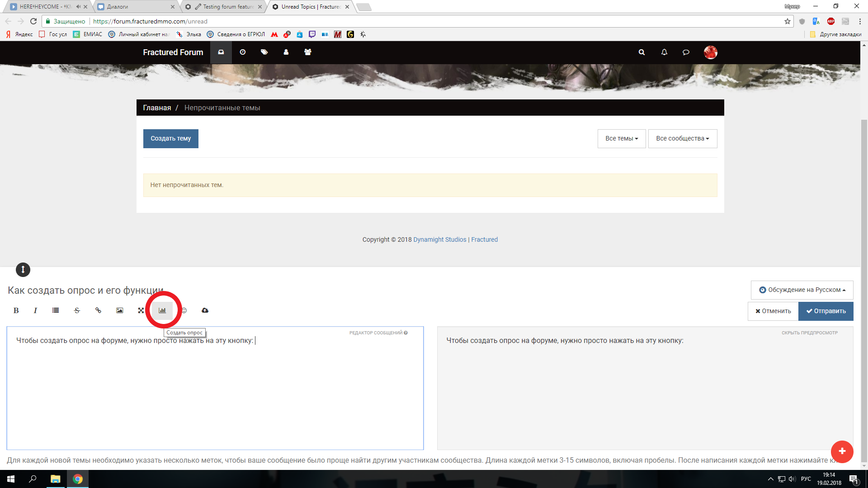Open the Unread inbox icon in navbar

221,52
